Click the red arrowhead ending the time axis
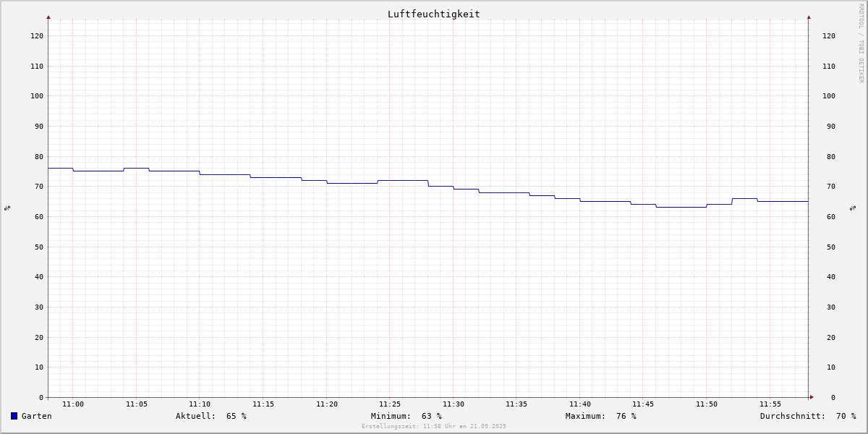 (812, 396)
